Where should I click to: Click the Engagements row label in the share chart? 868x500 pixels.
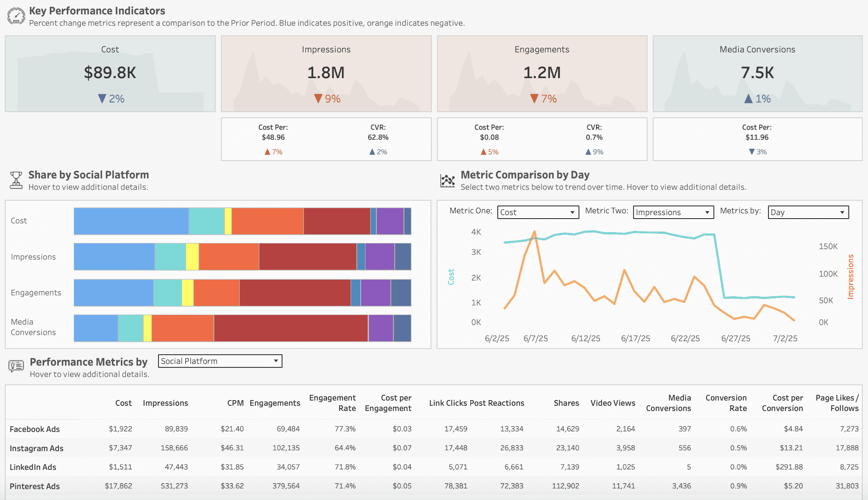(x=36, y=293)
